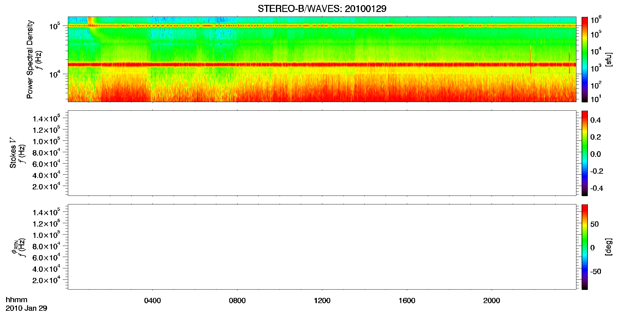Click the empty Stokes V panel

click(322, 153)
